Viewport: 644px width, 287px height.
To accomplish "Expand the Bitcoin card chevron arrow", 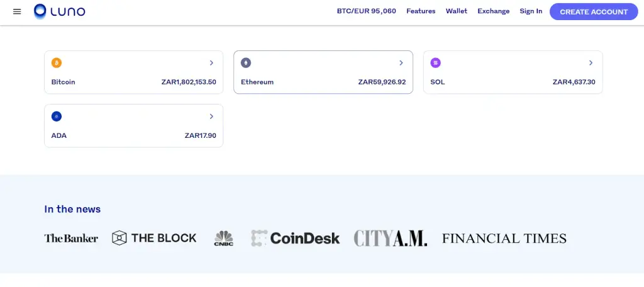I will [211, 63].
